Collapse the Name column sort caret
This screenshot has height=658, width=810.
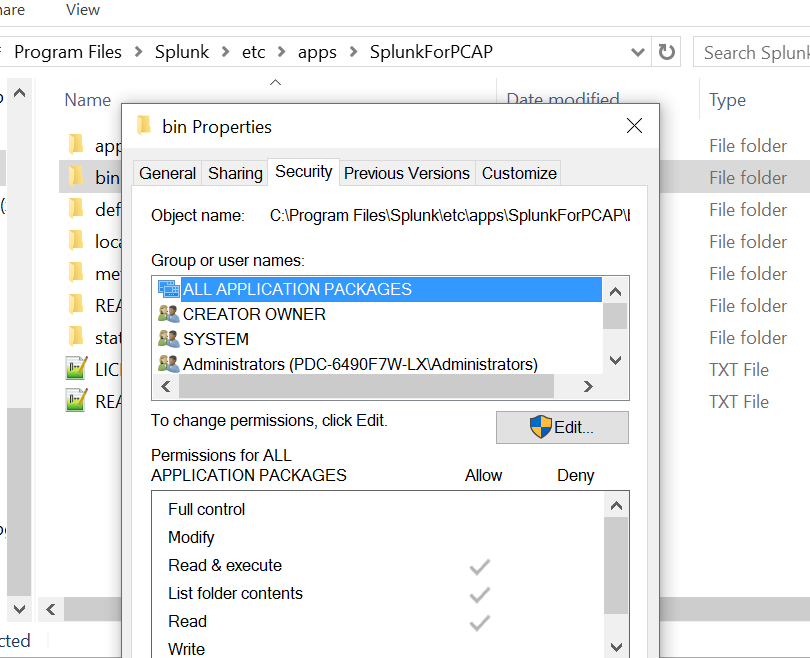click(275, 84)
